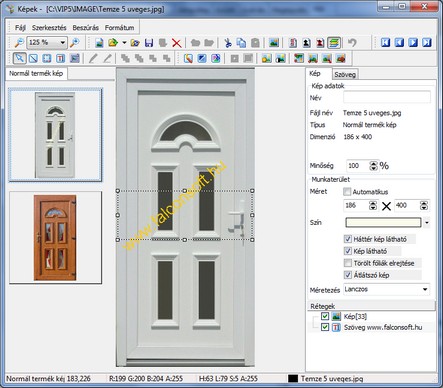Open the 125 % zoom dropdown
This screenshot has height=388, width=443.
pos(62,43)
